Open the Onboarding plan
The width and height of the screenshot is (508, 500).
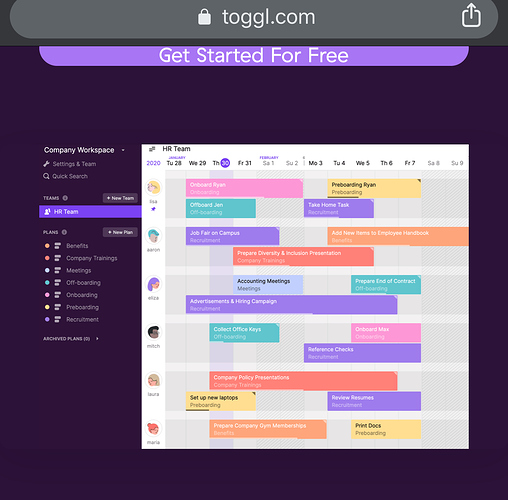pos(82,295)
